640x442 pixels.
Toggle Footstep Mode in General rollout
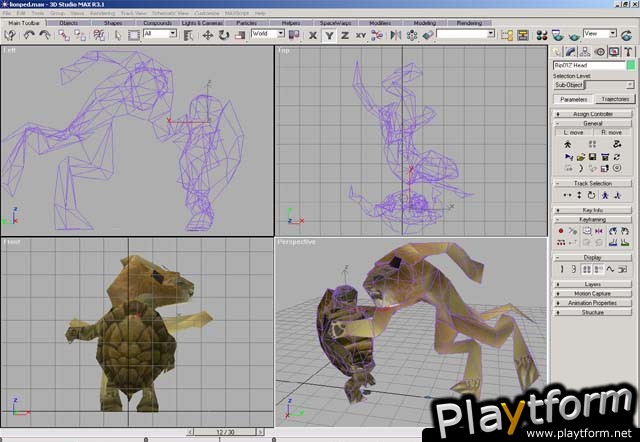[592, 144]
